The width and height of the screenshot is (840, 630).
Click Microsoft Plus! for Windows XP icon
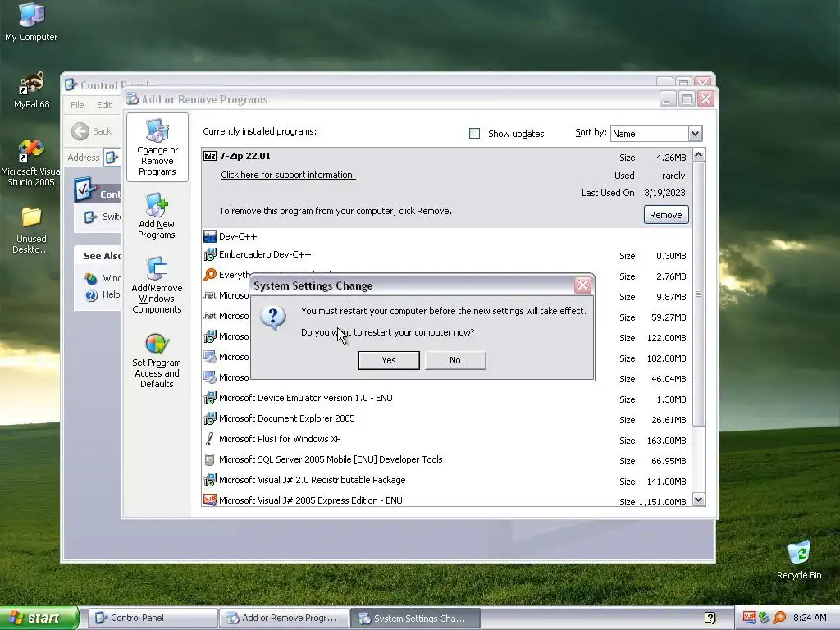click(x=210, y=439)
